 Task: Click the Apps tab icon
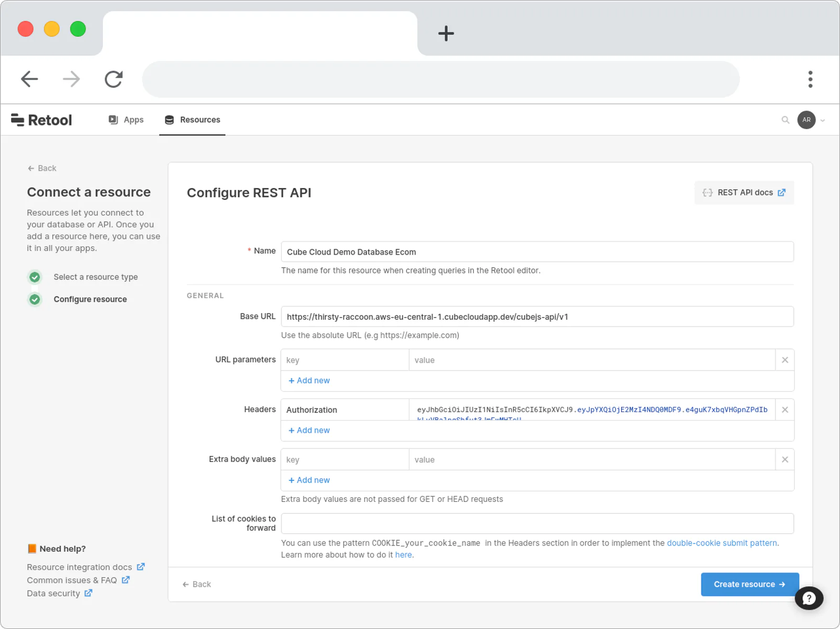pos(113,120)
